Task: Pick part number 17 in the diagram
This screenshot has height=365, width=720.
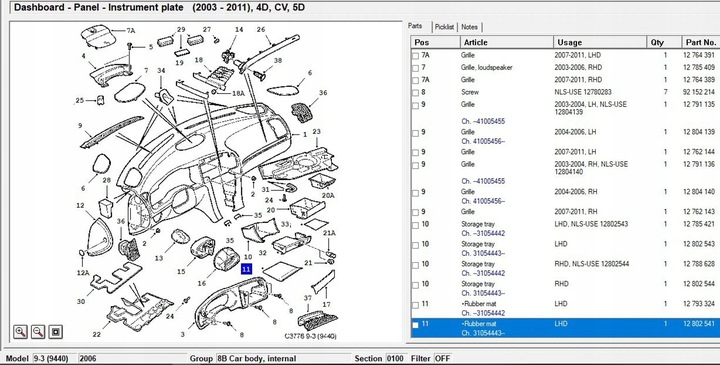Action: [x=326, y=304]
